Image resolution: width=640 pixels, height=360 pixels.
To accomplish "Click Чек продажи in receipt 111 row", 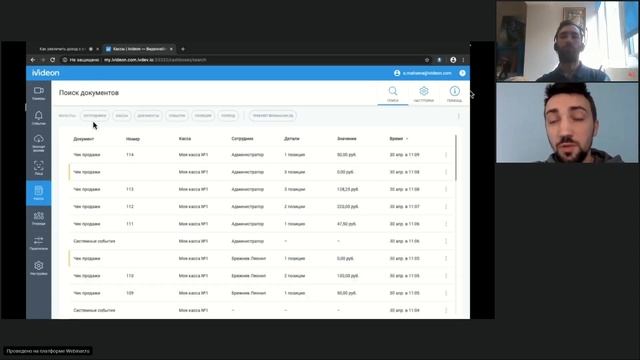I will point(87,224).
